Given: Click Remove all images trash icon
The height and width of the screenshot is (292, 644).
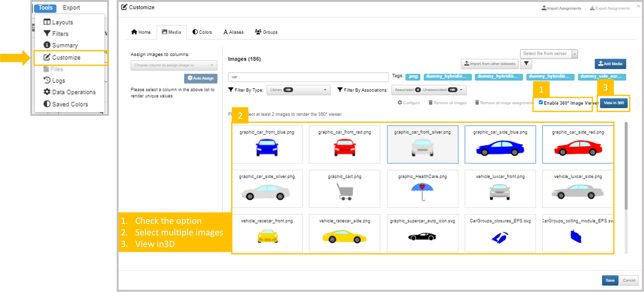Looking at the screenshot, I should click(x=431, y=103).
